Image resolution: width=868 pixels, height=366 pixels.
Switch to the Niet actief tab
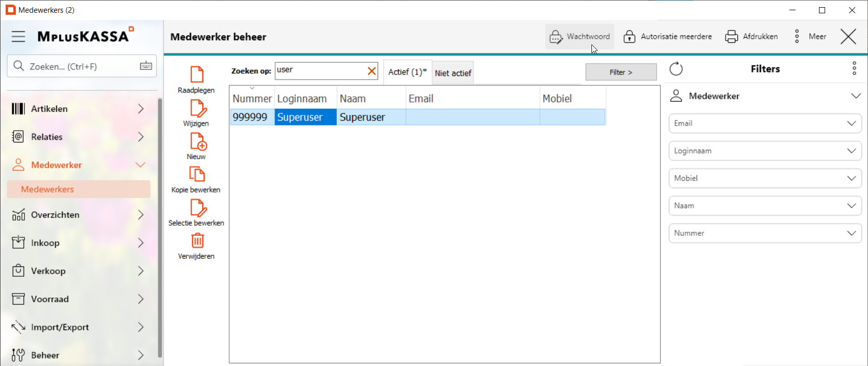tap(453, 73)
